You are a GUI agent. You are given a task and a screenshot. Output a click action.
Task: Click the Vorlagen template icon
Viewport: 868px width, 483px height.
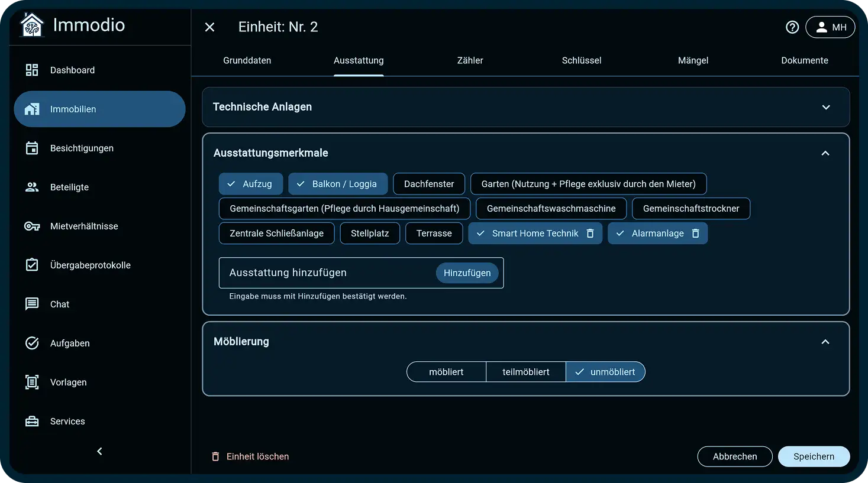tap(32, 382)
